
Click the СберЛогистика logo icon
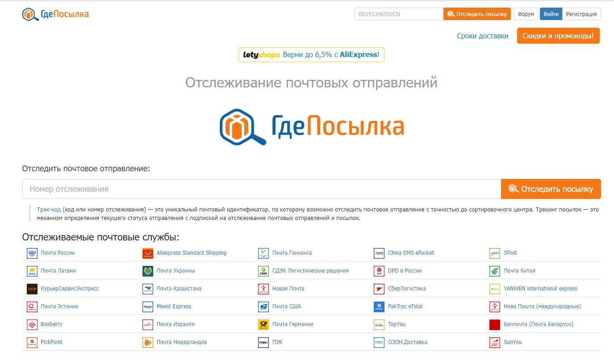pyautogui.click(x=379, y=289)
